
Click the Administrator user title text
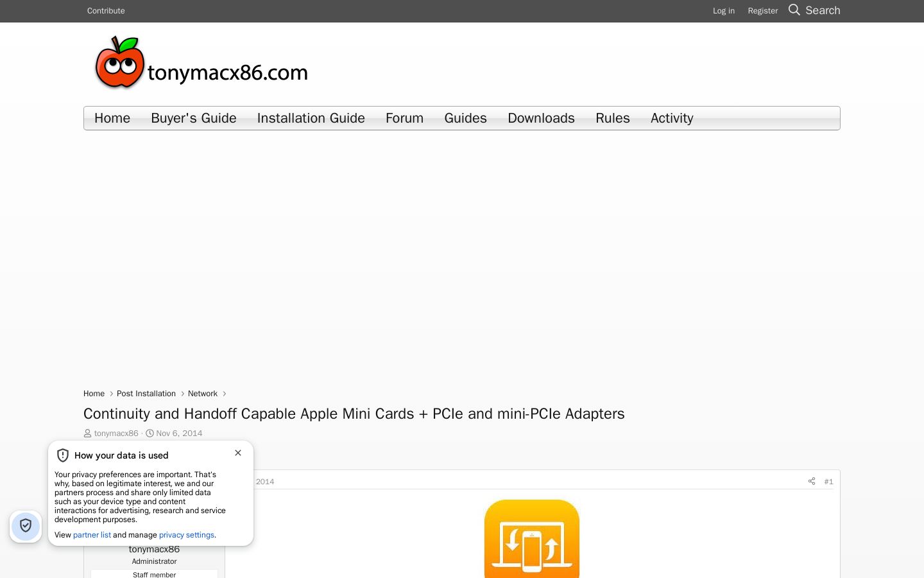(154, 561)
